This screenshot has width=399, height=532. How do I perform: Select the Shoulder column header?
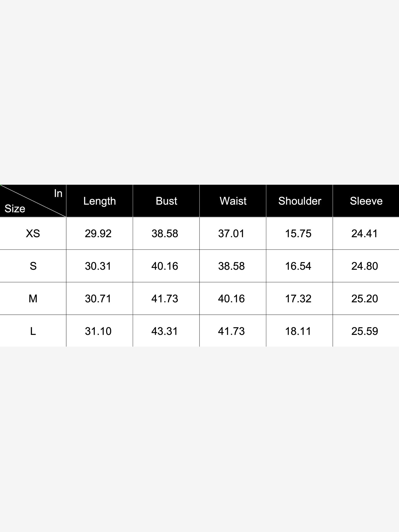coord(300,201)
